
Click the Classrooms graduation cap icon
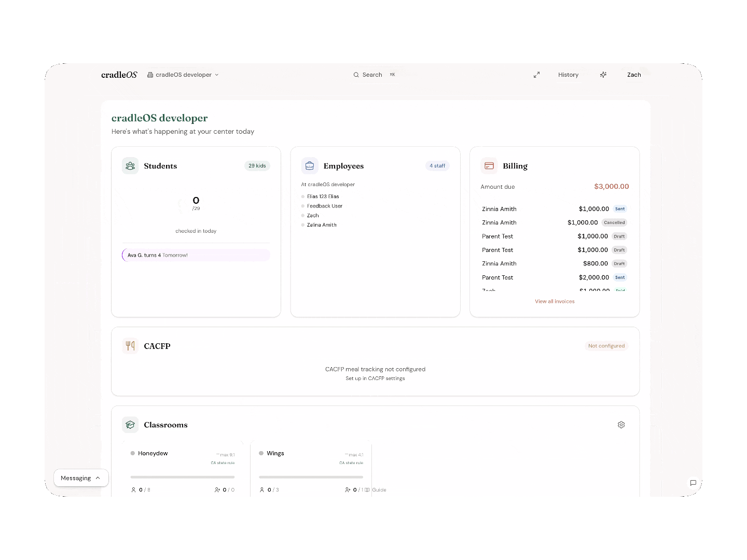[130, 425]
